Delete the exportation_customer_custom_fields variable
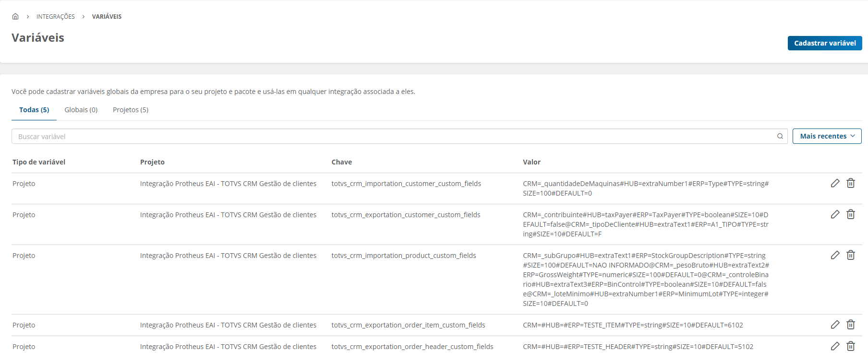This screenshot has height=362, width=868. (x=851, y=214)
